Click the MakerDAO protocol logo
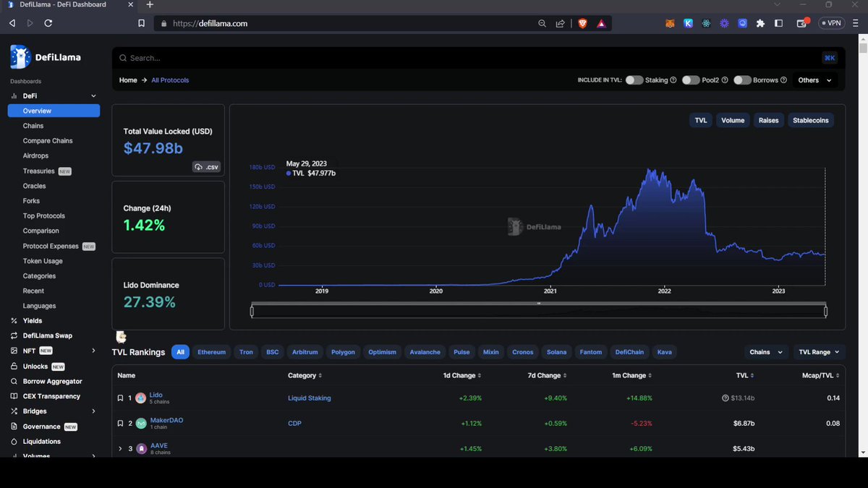The height and width of the screenshot is (488, 868). (140, 424)
